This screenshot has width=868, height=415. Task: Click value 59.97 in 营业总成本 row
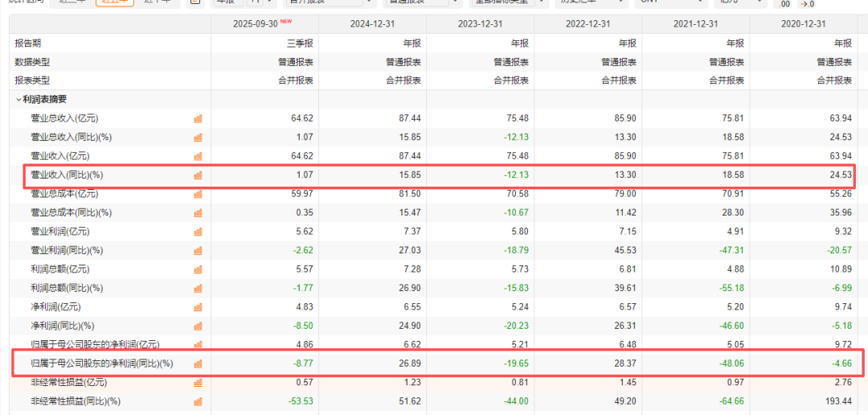(303, 194)
